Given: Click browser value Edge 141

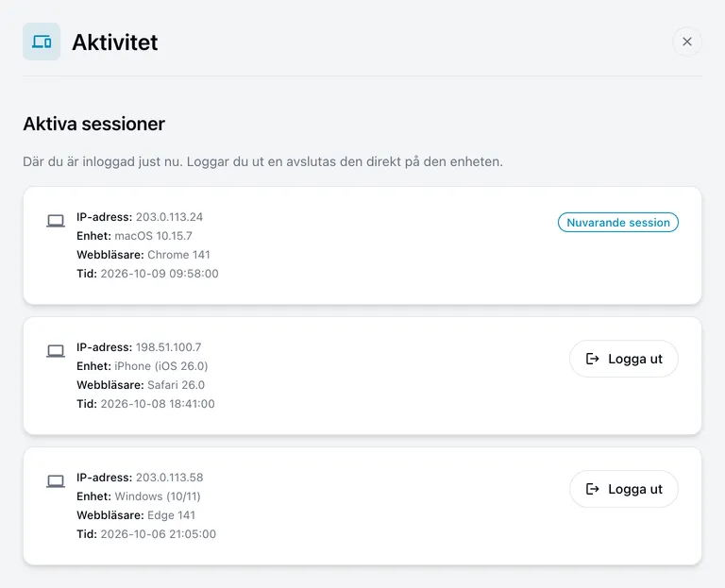Looking at the screenshot, I should click(171, 515).
